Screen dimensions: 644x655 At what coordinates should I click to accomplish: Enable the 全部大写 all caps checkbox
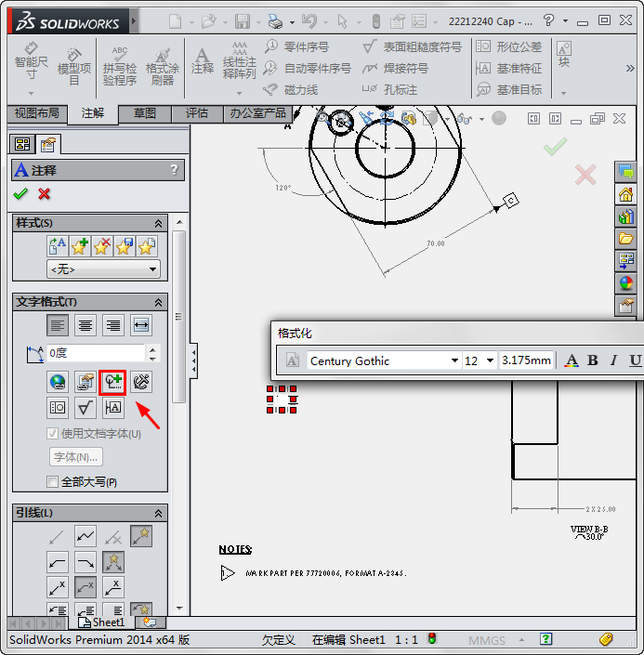tap(53, 482)
